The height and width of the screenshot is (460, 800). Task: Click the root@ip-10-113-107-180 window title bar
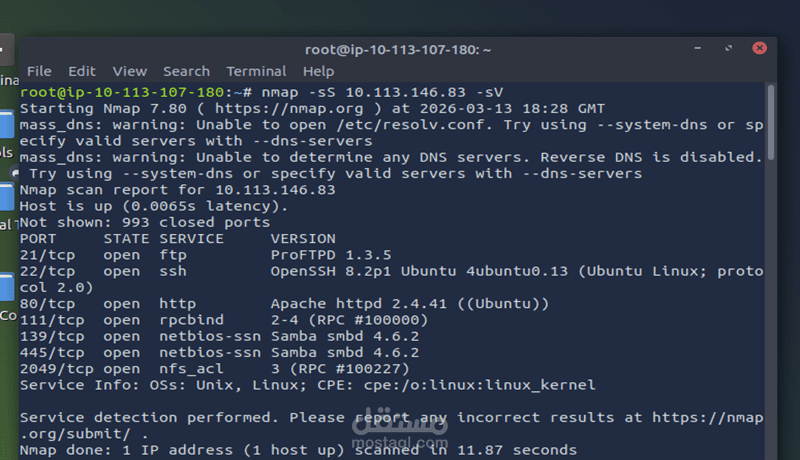click(x=397, y=49)
